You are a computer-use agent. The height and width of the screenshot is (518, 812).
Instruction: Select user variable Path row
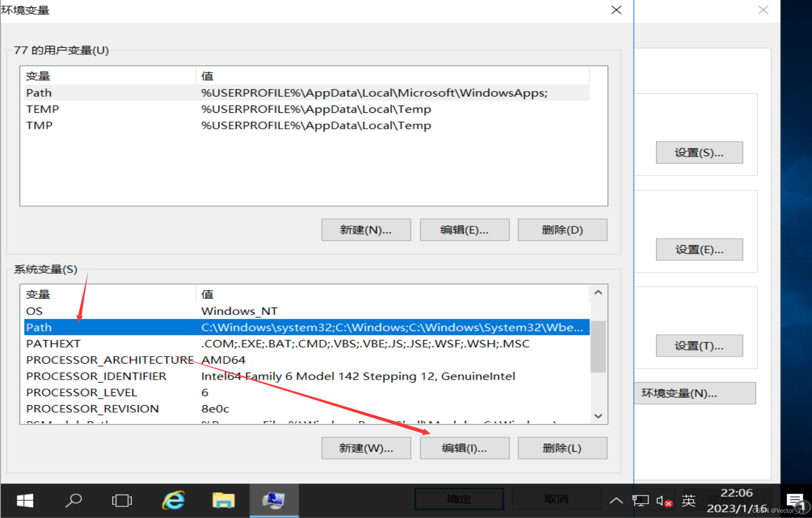point(307,93)
